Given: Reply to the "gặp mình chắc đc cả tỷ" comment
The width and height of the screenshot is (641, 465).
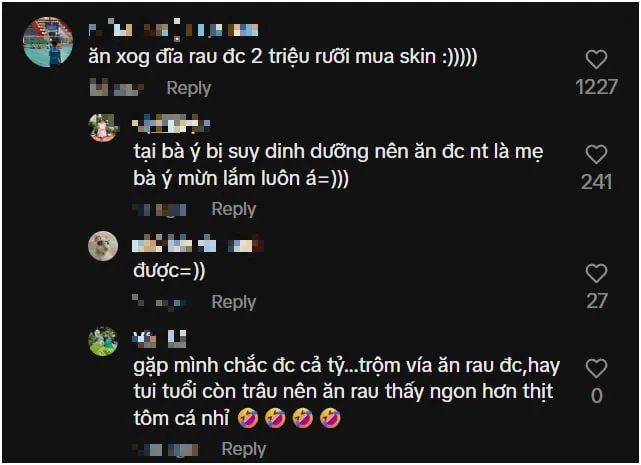Looking at the screenshot, I should pyautogui.click(x=244, y=449).
